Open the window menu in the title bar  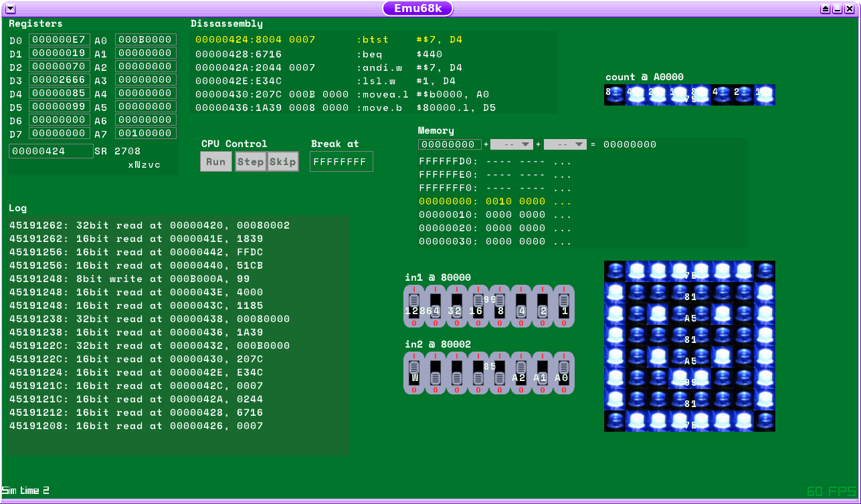pyautogui.click(x=9, y=9)
